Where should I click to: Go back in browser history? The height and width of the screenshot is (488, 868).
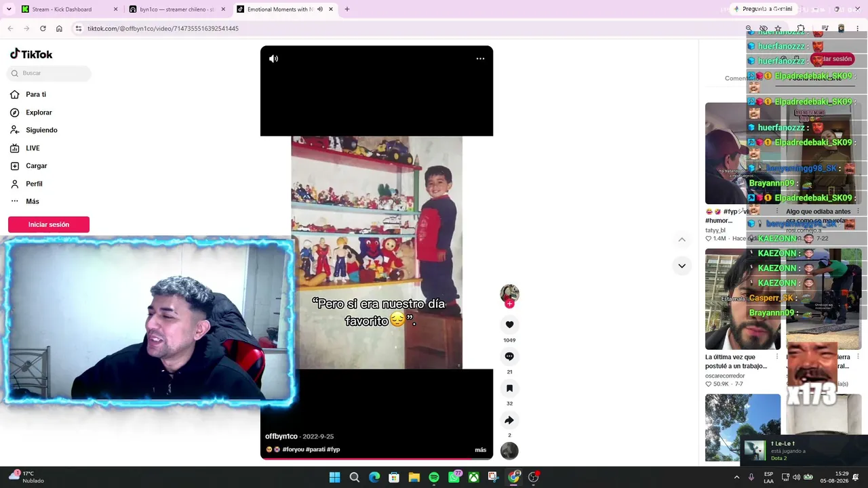point(10,28)
